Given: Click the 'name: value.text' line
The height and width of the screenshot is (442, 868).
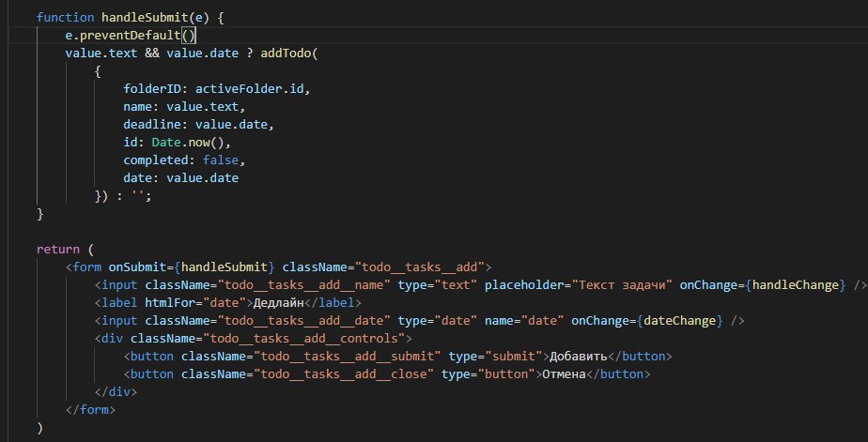Looking at the screenshot, I should click(x=184, y=107).
